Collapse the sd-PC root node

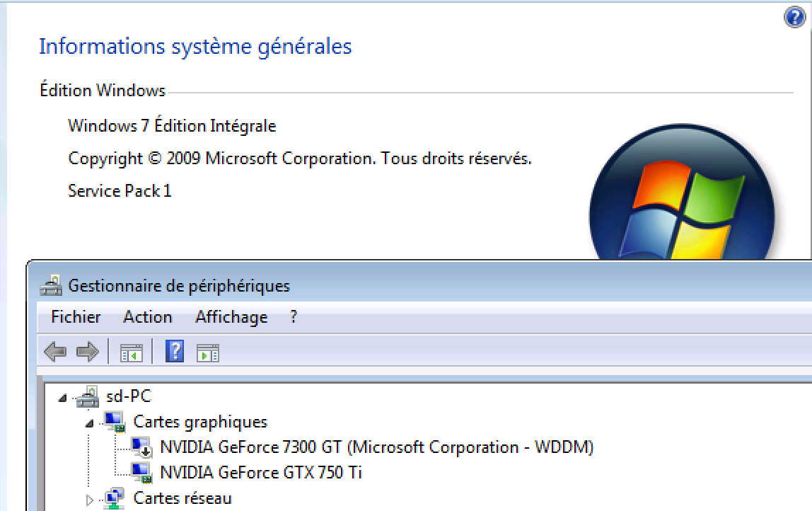[x=63, y=398]
